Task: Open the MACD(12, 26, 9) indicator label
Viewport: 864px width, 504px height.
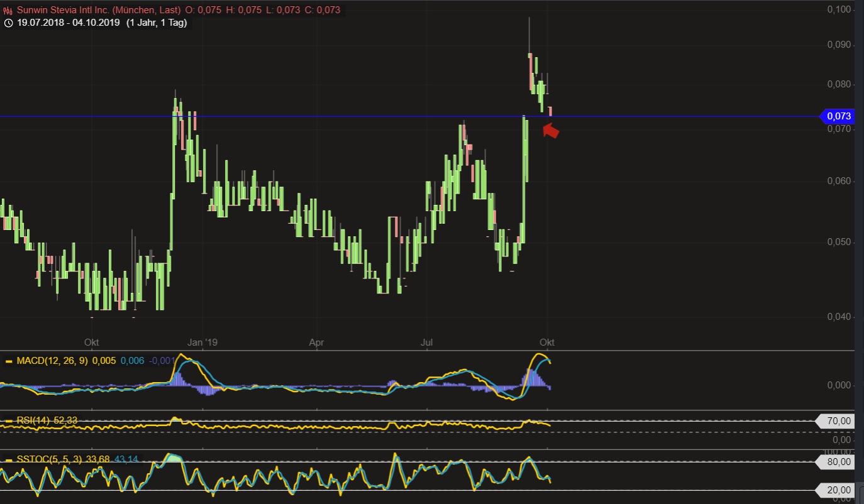Action: coord(53,361)
